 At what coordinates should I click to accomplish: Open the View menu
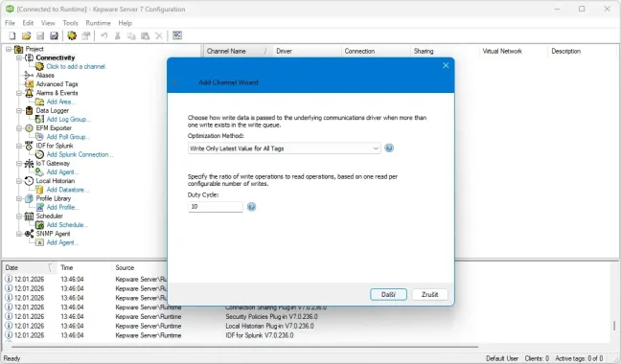pyautogui.click(x=48, y=23)
